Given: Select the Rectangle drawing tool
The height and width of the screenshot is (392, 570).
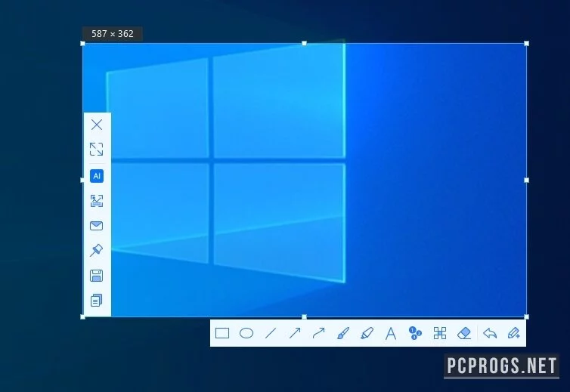Looking at the screenshot, I should point(222,333).
